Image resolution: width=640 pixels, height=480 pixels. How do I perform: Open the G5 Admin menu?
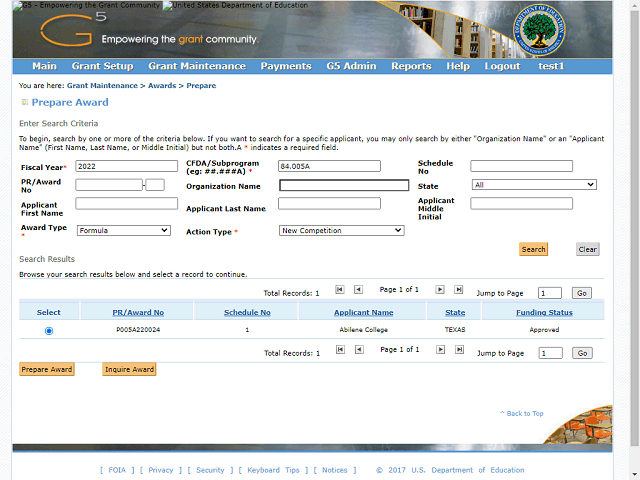[x=351, y=66]
